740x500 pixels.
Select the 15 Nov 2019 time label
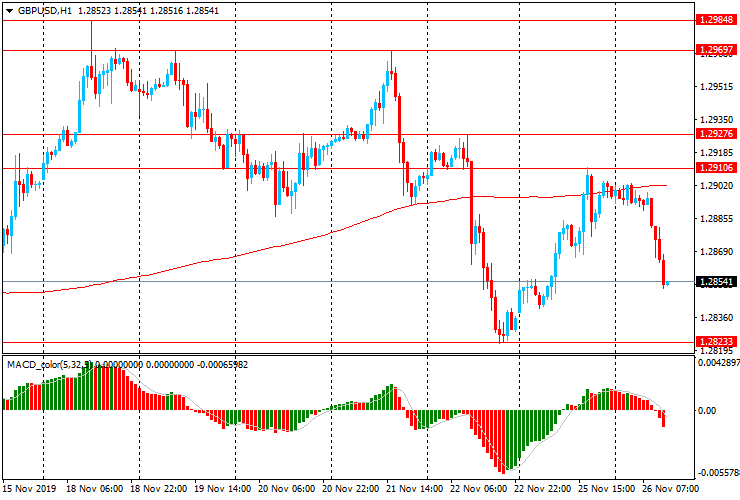(29, 488)
